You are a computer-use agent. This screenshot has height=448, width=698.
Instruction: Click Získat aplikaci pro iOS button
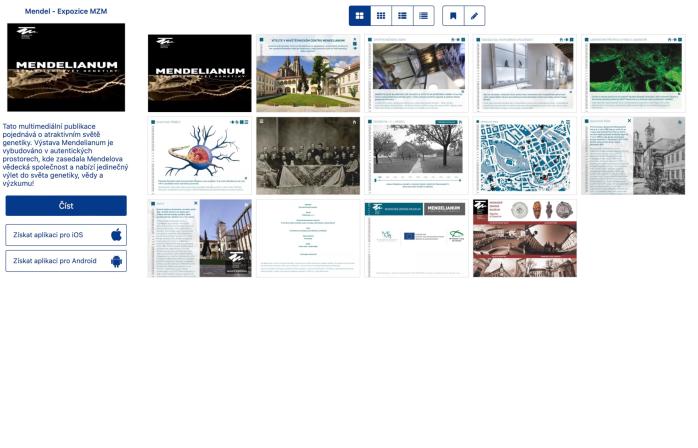point(66,235)
